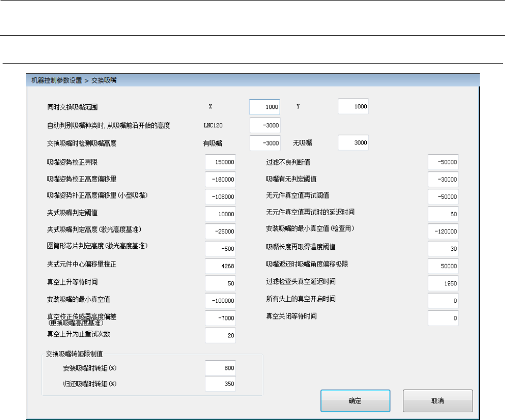The image size is (505, 420).
Task: Click the 真空上升为止重试次数 input
Action: pyautogui.click(x=220, y=335)
